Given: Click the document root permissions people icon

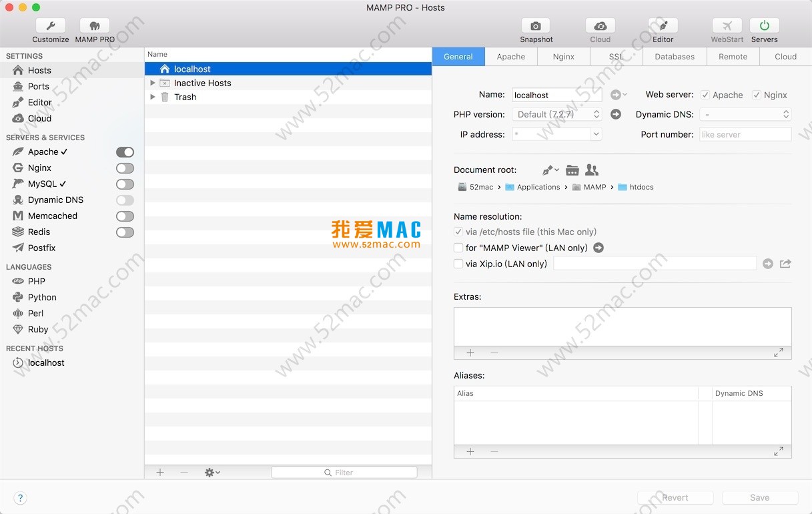Looking at the screenshot, I should pos(592,170).
